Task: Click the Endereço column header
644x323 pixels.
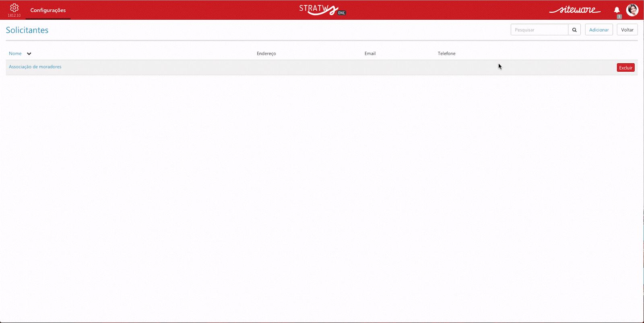Action: 266,54
